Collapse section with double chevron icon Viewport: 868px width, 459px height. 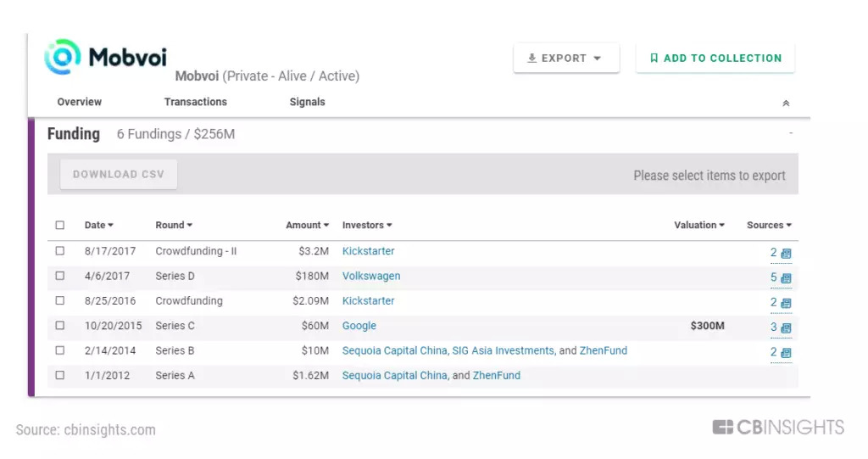(786, 103)
